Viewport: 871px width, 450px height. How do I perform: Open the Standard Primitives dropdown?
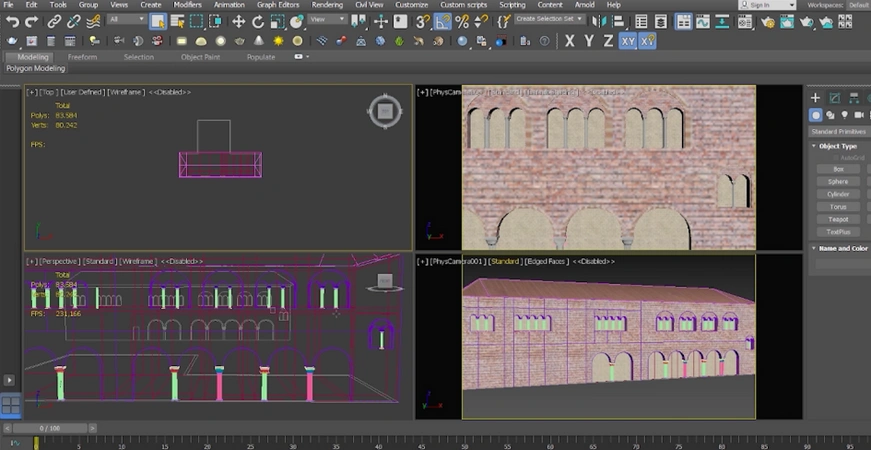coord(839,132)
